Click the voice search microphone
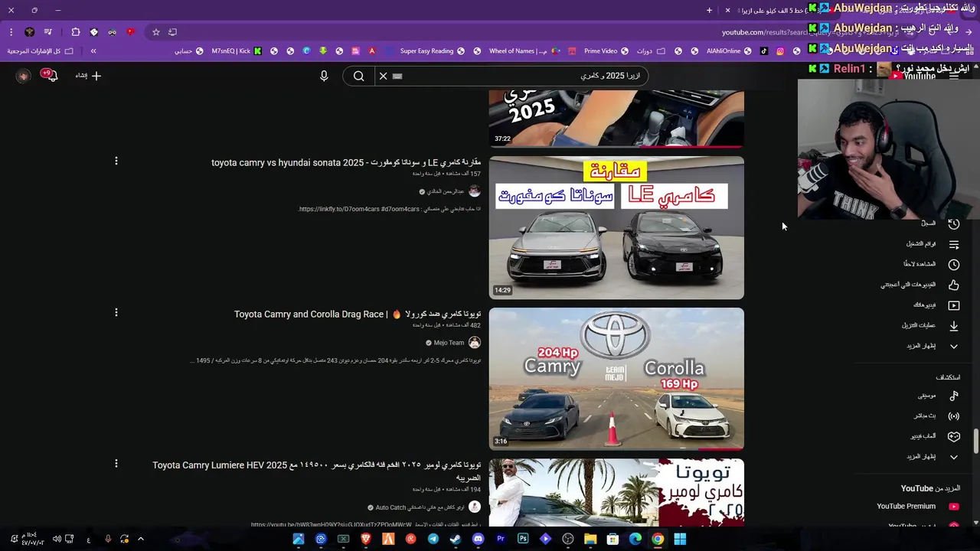 pyautogui.click(x=324, y=76)
